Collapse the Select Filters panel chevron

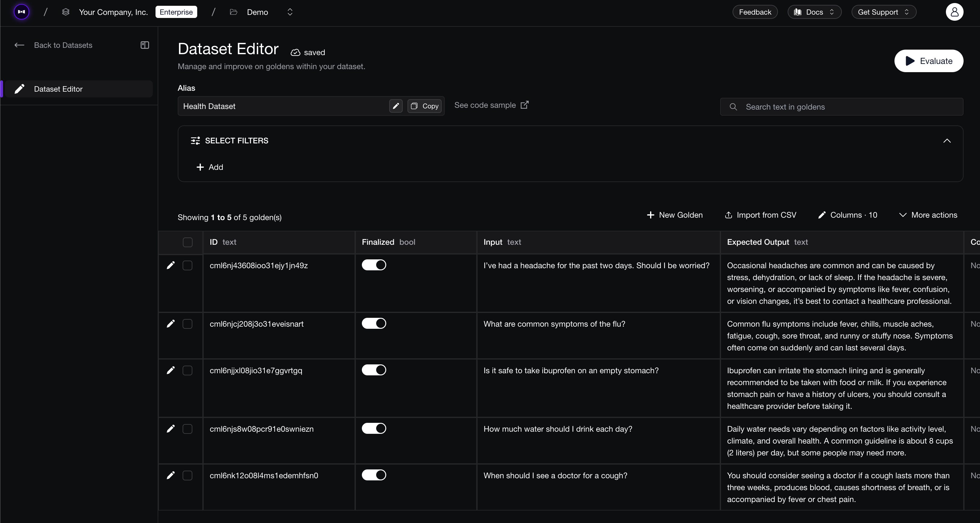pyautogui.click(x=947, y=141)
